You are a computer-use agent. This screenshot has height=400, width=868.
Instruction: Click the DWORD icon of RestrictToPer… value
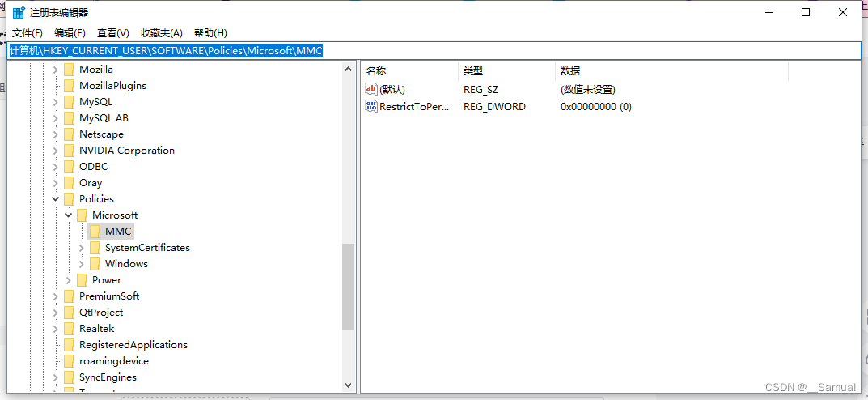(370, 106)
